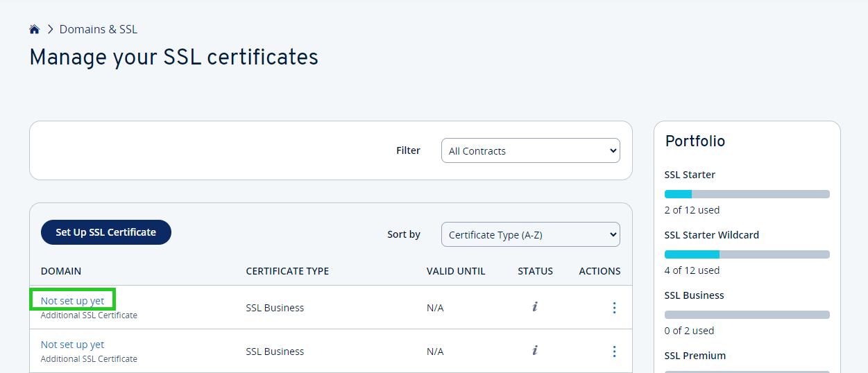Click the SSL Starter usage progress bar
This screenshot has height=373, width=868.
point(747,194)
